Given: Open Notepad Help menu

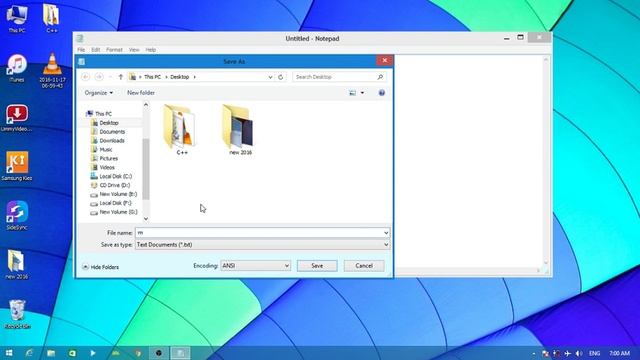Looking at the screenshot, I should [151, 50].
